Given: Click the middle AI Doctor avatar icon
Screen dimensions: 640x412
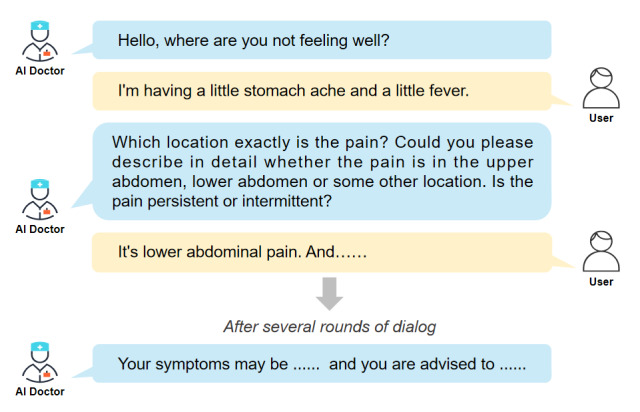Looking at the screenshot, I should point(40,199).
